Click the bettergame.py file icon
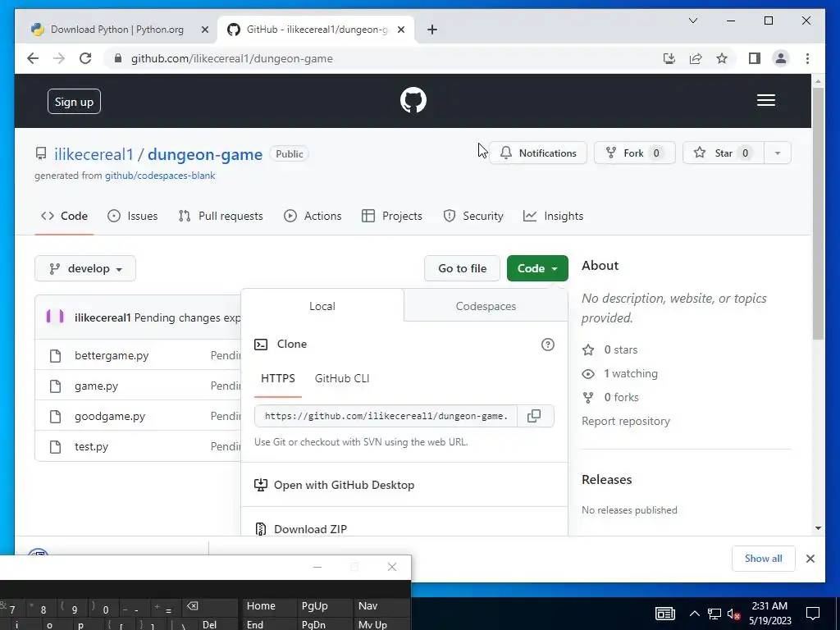840x630 pixels. pyautogui.click(x=55, y=356)
